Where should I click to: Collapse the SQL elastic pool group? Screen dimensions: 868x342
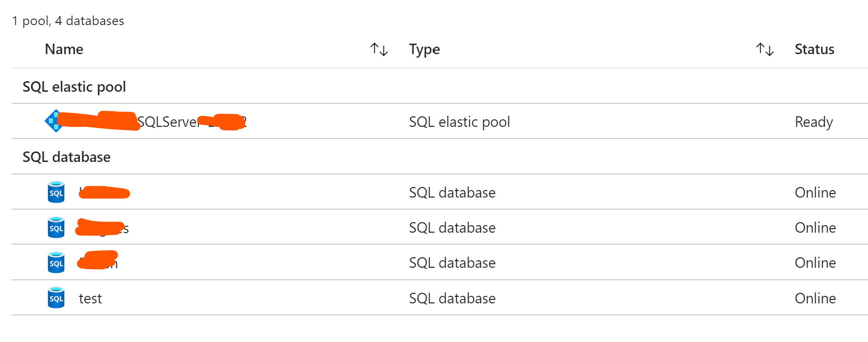pos(74,87)
